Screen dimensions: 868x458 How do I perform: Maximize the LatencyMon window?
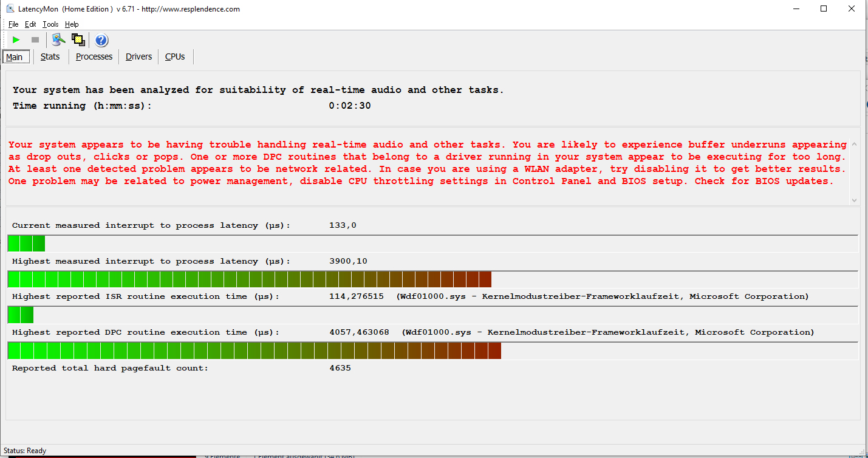[x=824, y=9]
